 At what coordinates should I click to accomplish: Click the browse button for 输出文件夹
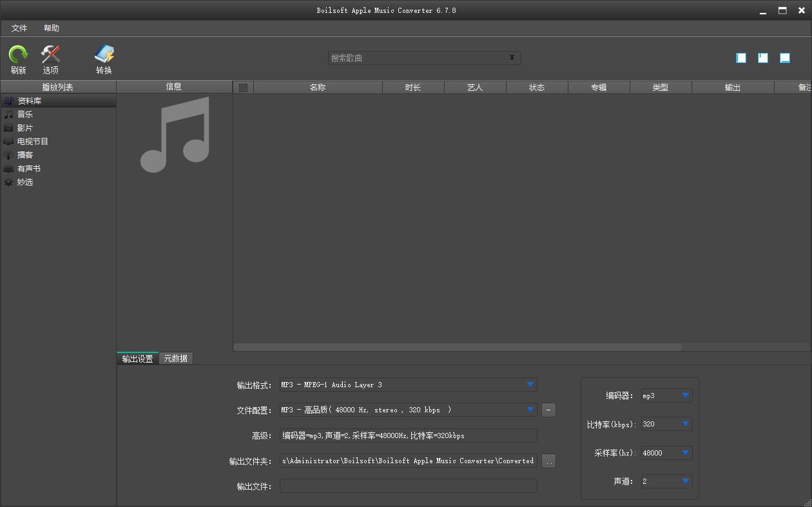tap(548, 461)
